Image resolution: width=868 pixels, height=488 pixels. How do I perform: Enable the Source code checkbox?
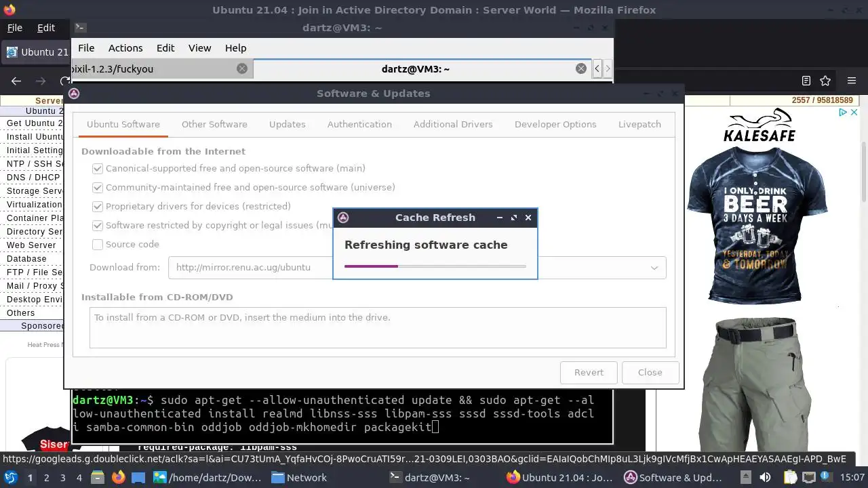click(98, 244)
